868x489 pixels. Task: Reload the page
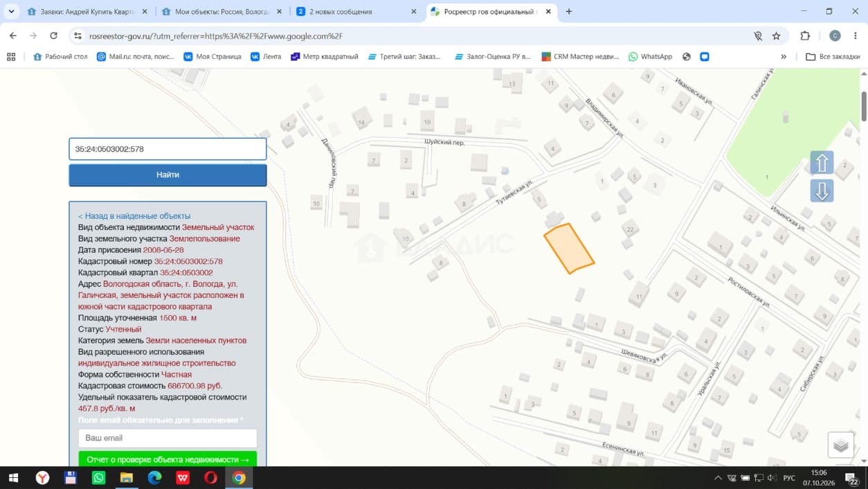pos(54,36)
